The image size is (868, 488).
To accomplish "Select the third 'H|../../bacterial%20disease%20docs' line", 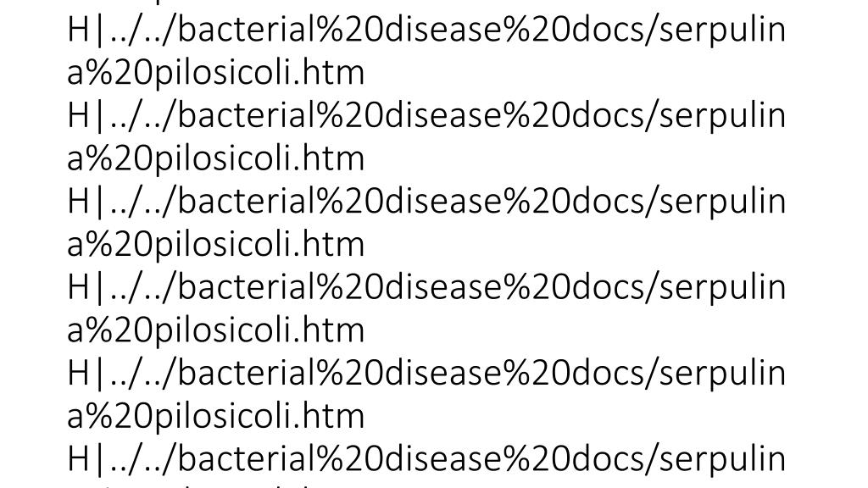I will coord(426,202).
